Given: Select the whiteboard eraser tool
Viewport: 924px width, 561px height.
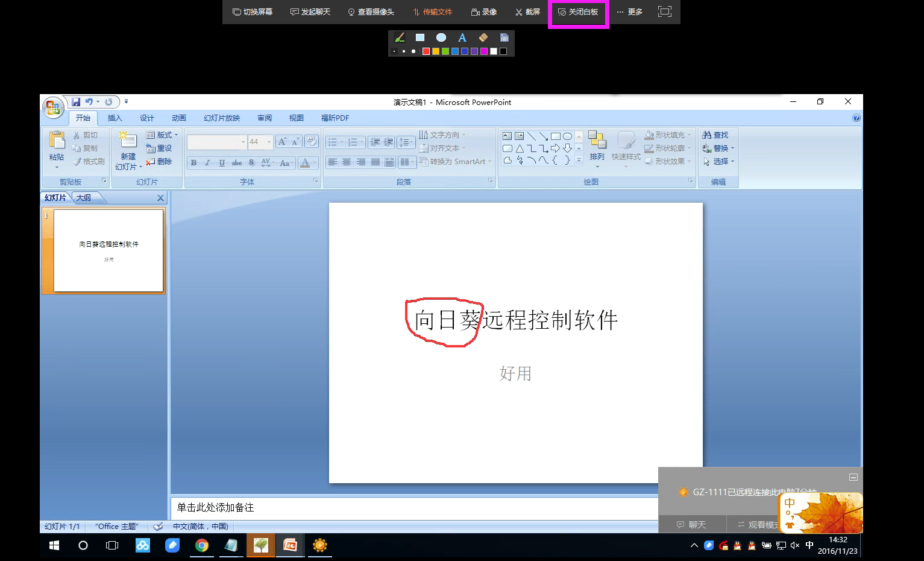Looking at the screenshot, I should (x=483, y=37).
